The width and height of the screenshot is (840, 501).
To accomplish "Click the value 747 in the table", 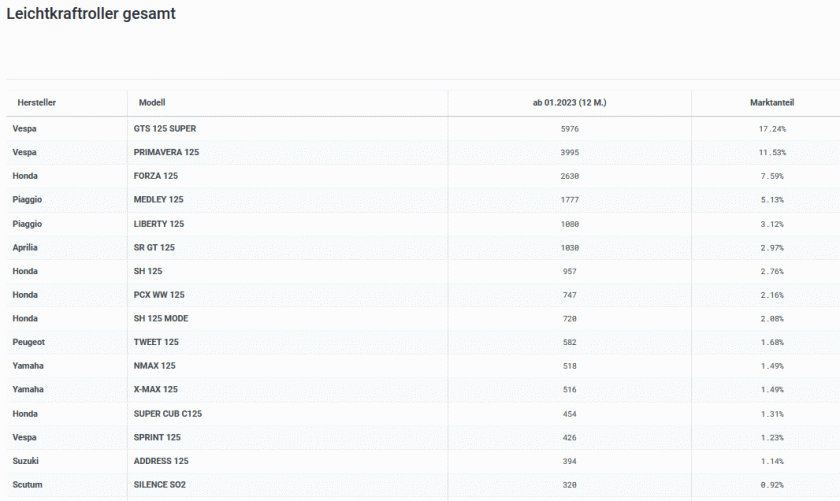I will 569,295.
